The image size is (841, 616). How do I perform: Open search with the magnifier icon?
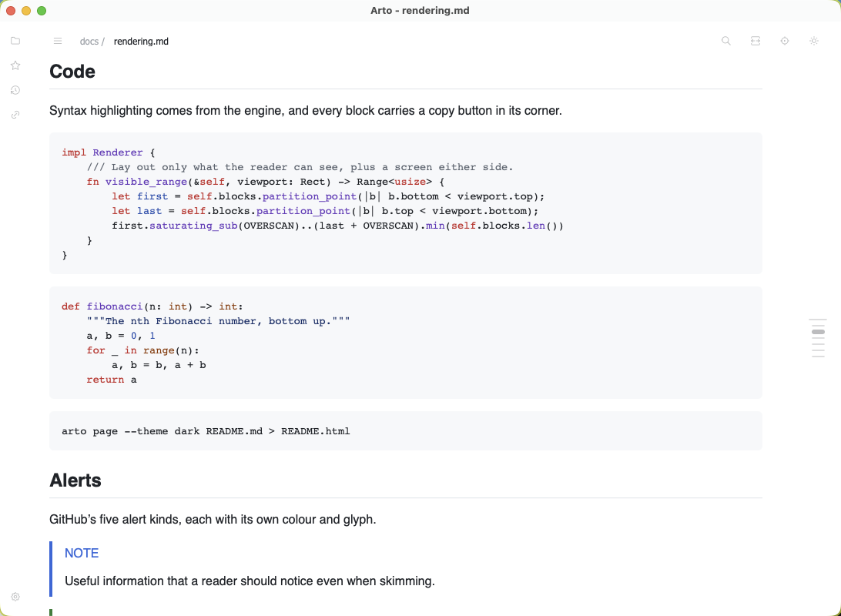pyautogui.click(x=726, y=41)
